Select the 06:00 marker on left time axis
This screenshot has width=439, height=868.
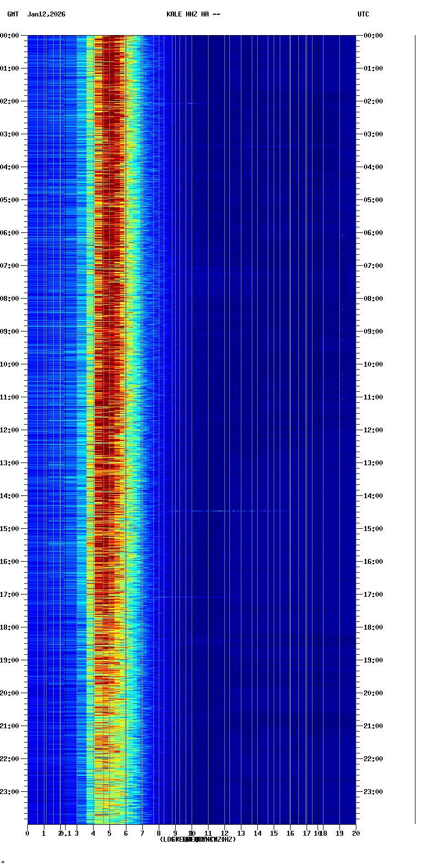10,233
